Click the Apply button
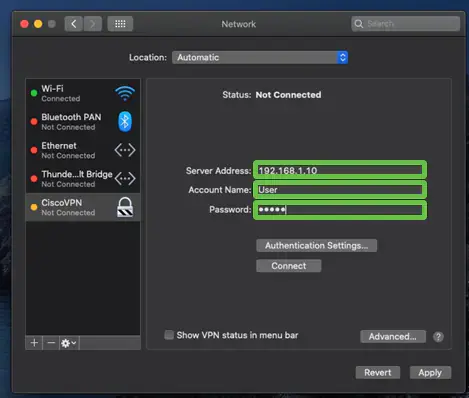This screenshot has width=469, height=398. pyautogui.click(x=430, y=372)
